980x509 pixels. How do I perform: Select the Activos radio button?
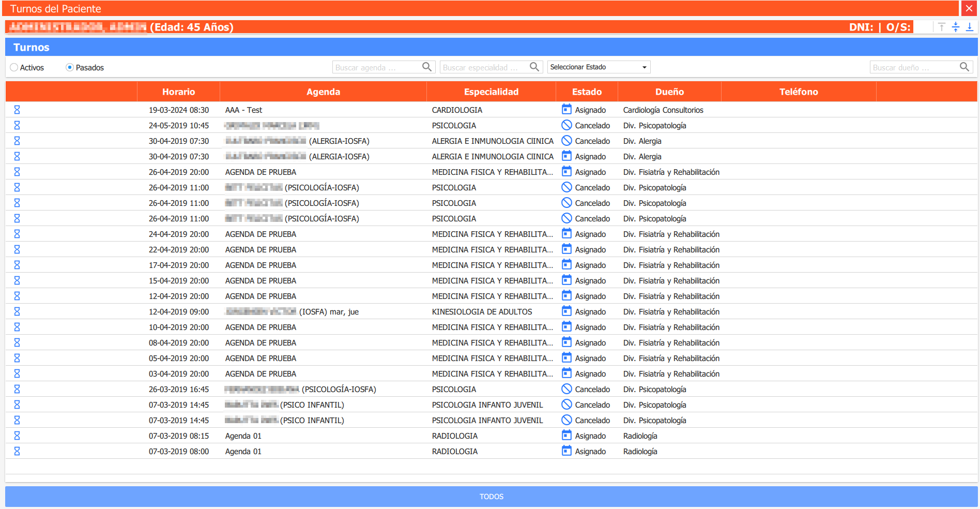pos(14,67)
